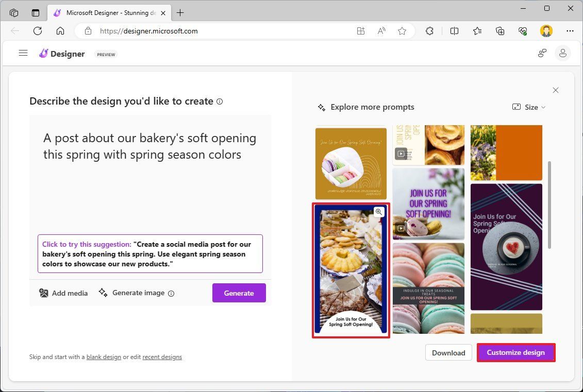Click the info icon next to Generate image
The width and height of the screenshot is (583, 392).
tap(171, 293)
